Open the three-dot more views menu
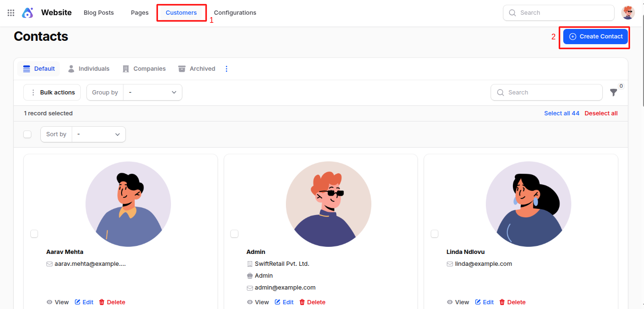Viewport: 644px width, 309px height. point(226,69)
